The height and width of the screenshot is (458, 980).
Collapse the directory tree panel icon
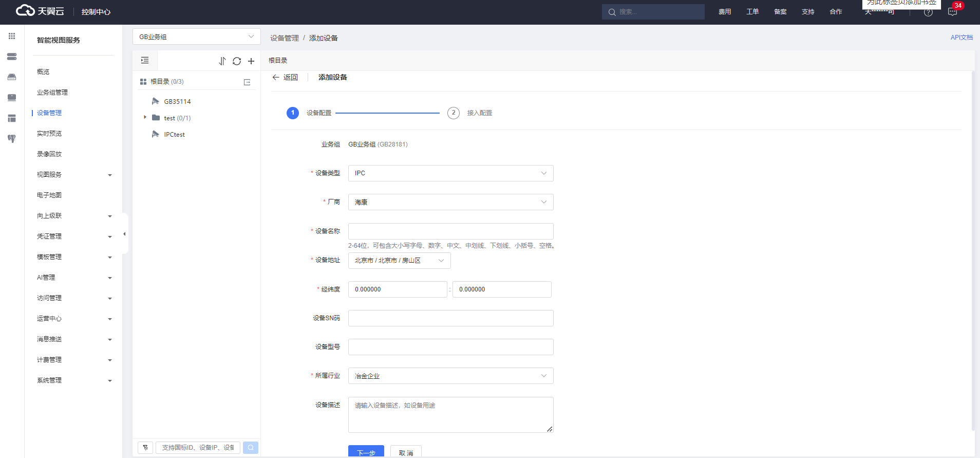145,61
